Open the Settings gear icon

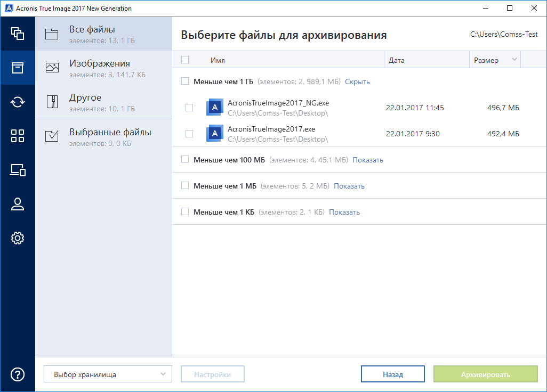coord(18,238)
